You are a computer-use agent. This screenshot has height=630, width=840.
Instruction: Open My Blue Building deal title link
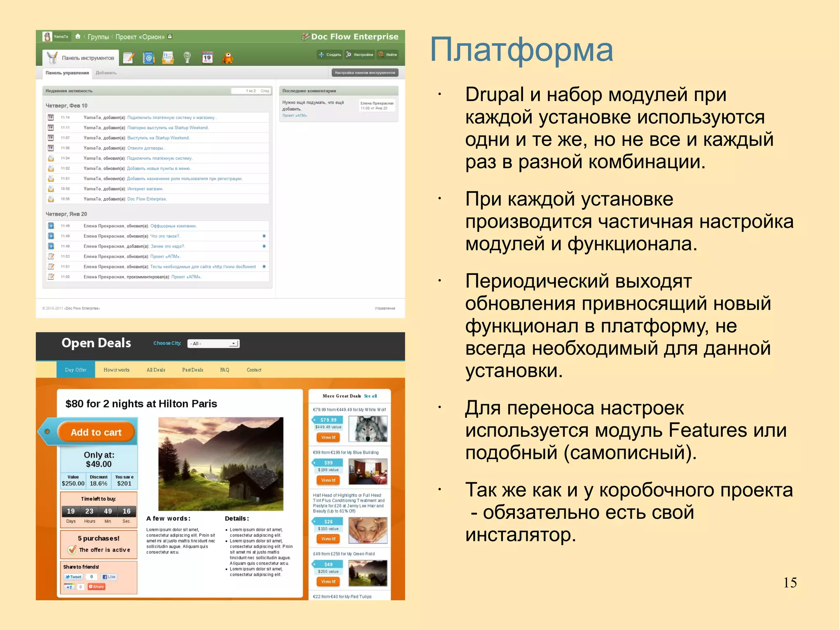point(346,452)
